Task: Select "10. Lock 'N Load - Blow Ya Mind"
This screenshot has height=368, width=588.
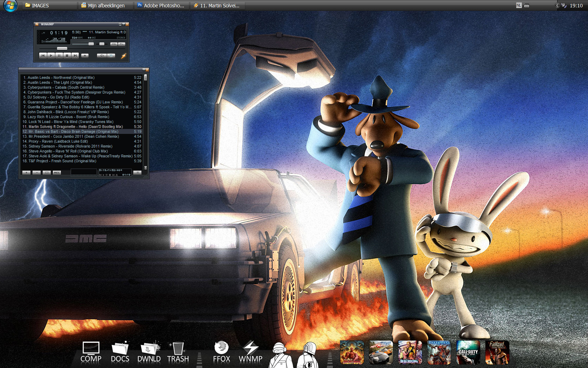Action: point(82,122)
